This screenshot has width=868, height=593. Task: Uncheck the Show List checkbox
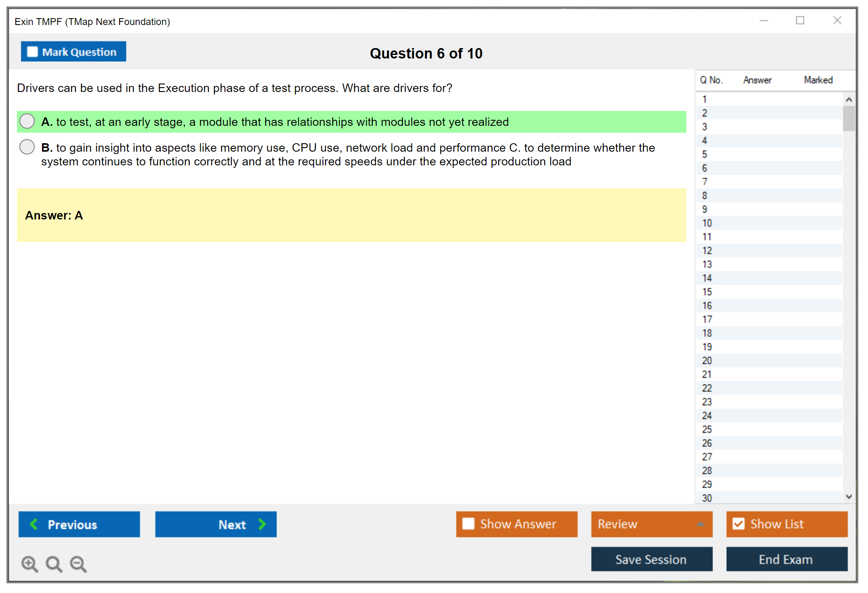[738, 524]
